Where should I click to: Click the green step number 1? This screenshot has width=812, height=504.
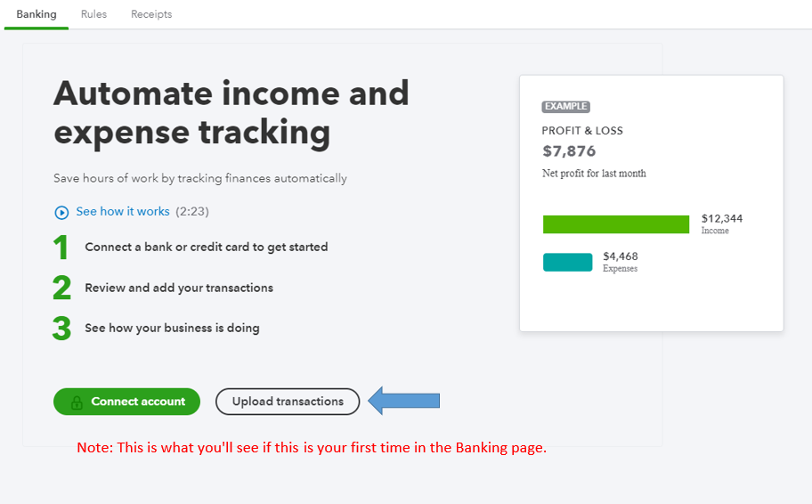[x=61, y=248]
